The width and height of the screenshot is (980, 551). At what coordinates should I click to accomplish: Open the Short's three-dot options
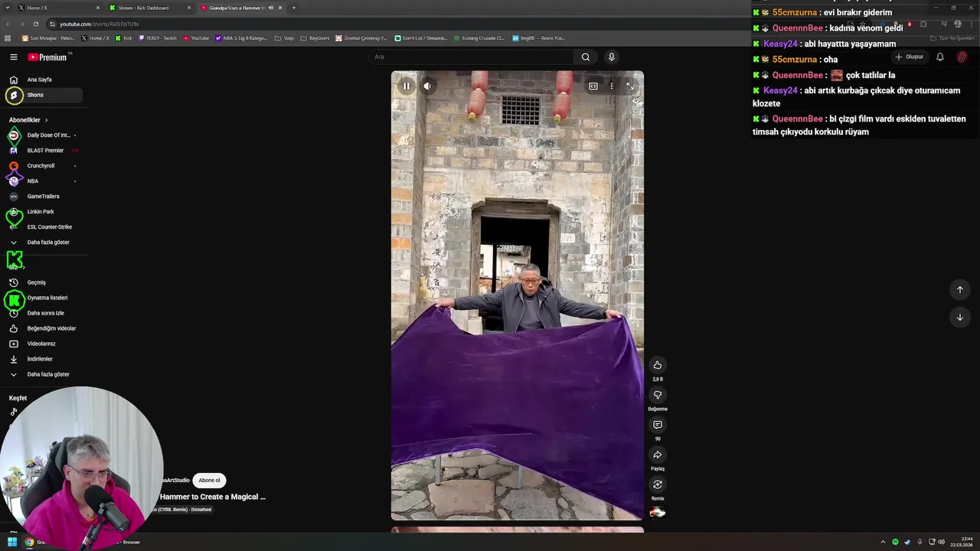coord(611,86)
